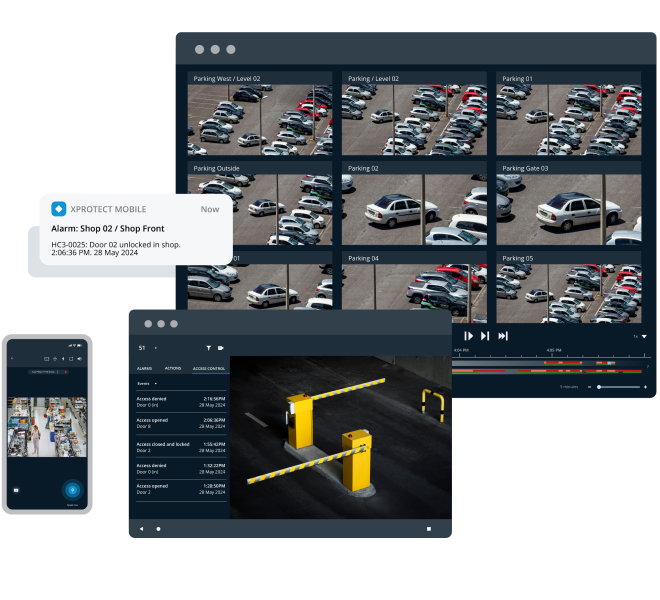
Task: Select the Parking Gate 03 camera feed
Action: (x=569, y=203)
